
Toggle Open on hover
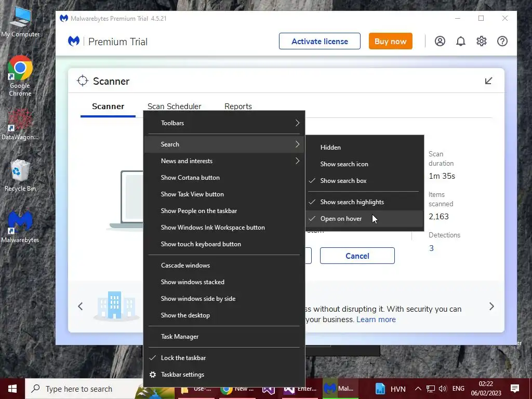[x=364, y=219]
